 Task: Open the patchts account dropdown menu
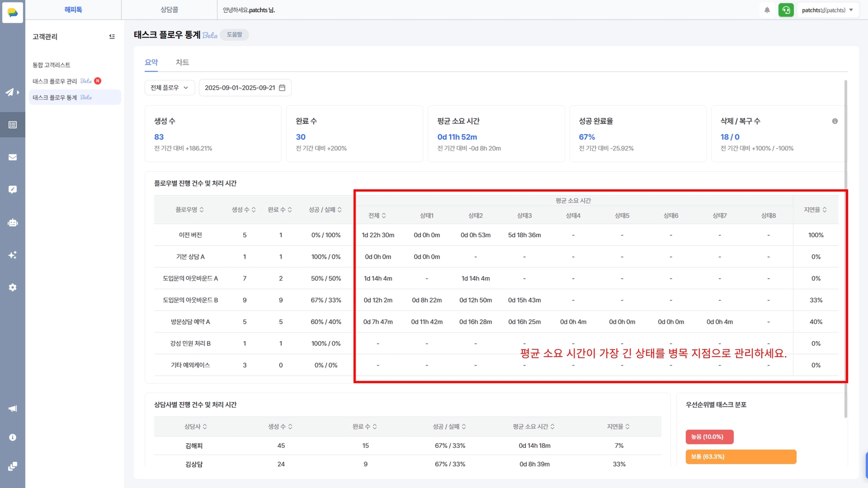tap(827, 10)
